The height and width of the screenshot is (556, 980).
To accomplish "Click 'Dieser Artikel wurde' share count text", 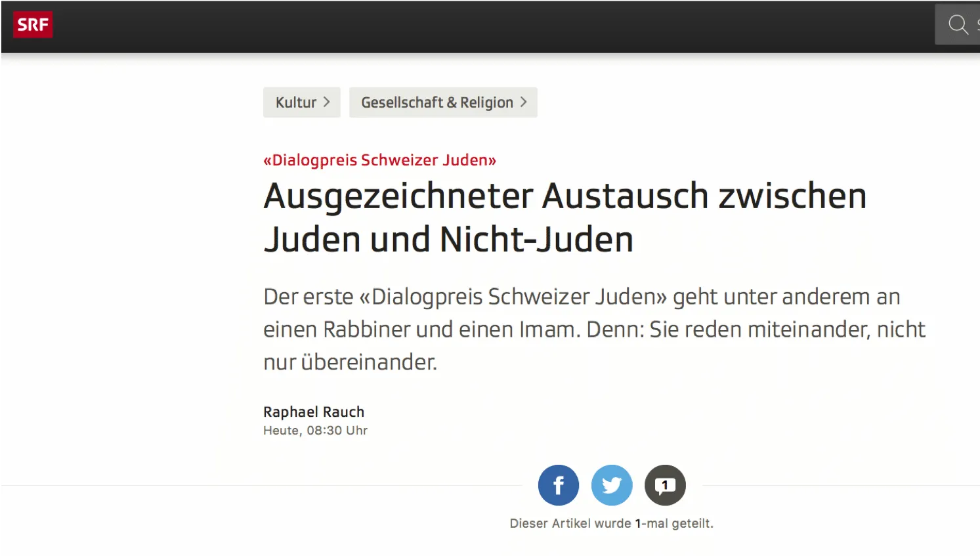I will pyautogui.click(x=570, y=523).
